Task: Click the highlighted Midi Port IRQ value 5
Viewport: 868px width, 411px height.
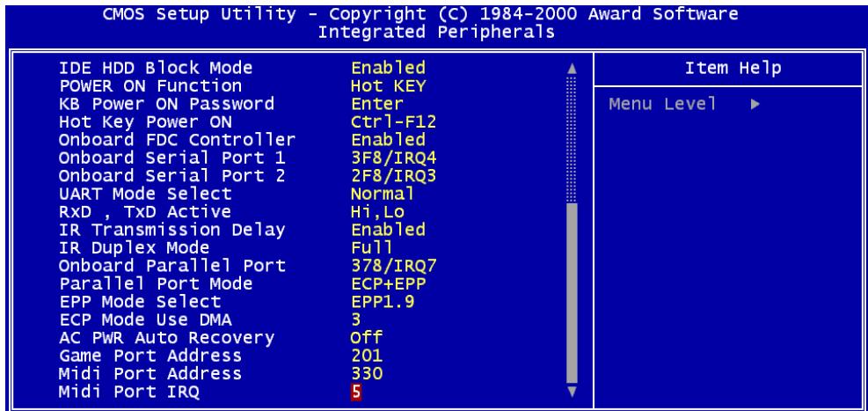Action: pyautogui.click(x=356, y=392)
